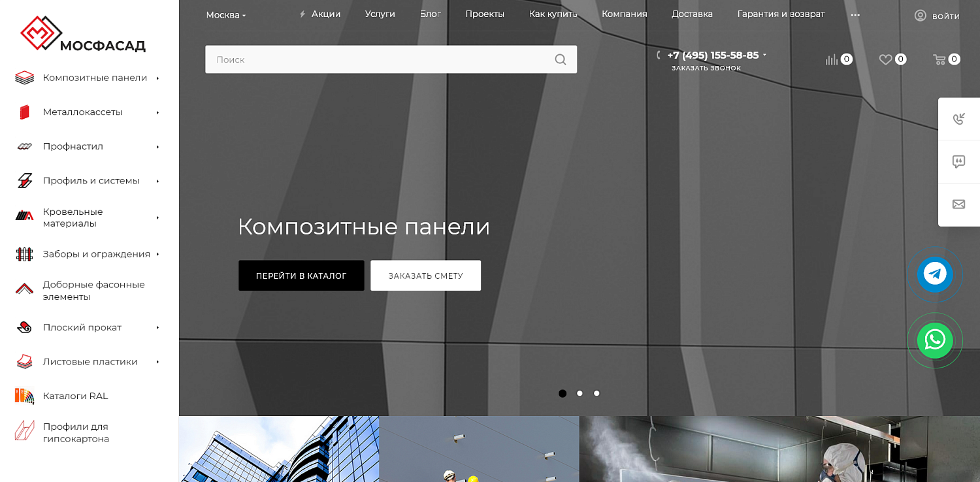Open the product comparison chart icon
Screen dimensions: 980x482
[832, 59]
